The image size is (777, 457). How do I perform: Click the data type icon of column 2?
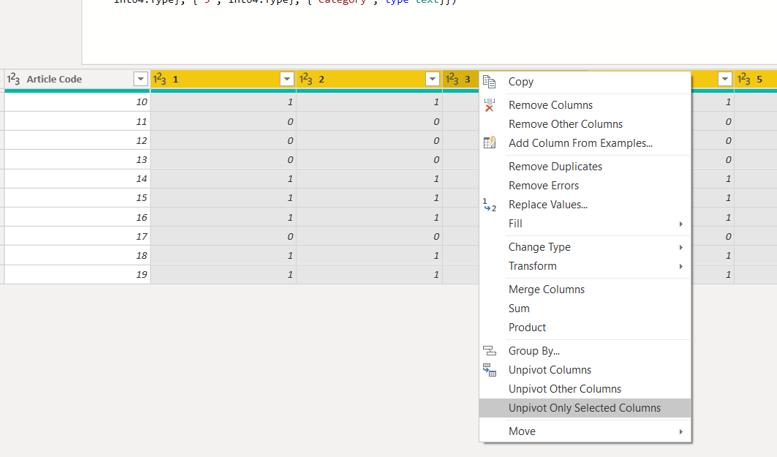point(306,79)
